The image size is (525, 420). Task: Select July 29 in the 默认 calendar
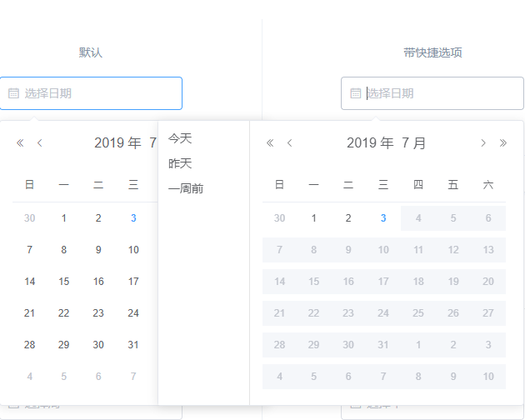[63, 345]
